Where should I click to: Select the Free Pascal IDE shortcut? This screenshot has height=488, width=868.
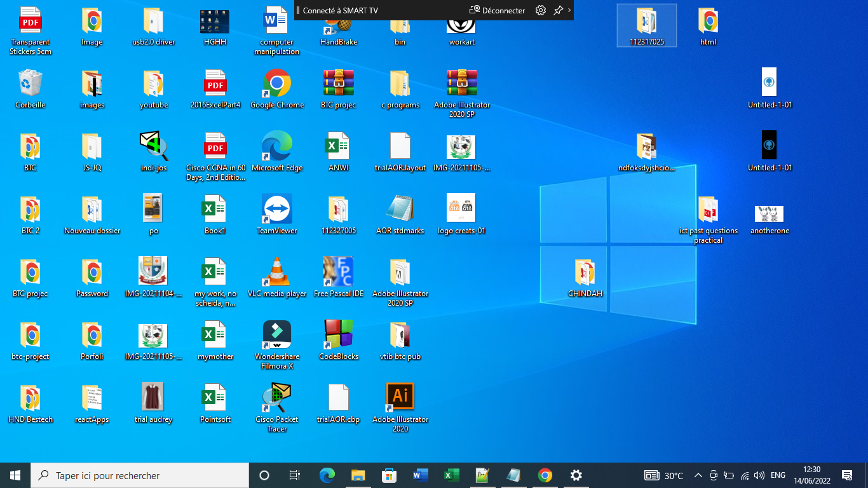(x=338, y=273)
